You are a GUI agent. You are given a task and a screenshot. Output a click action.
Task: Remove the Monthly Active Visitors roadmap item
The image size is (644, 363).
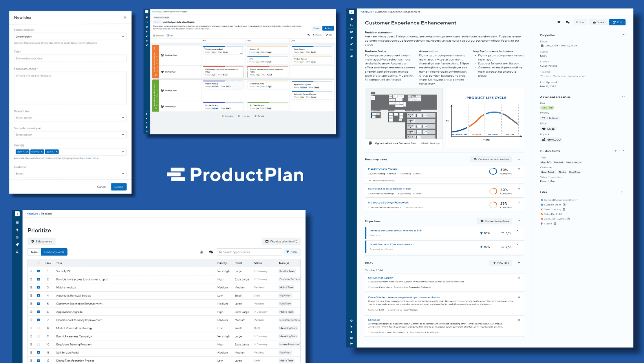pos(519,169)
